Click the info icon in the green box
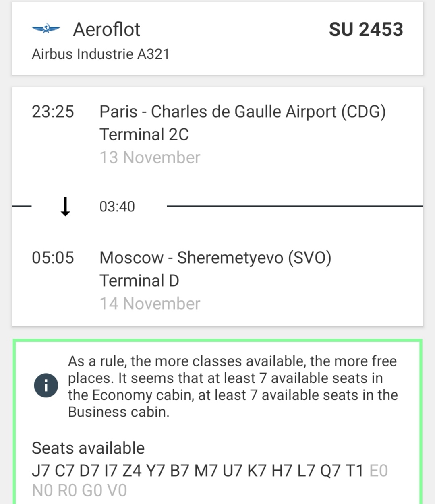This screenshot has height=504, width=435. [x=46, y=386]
